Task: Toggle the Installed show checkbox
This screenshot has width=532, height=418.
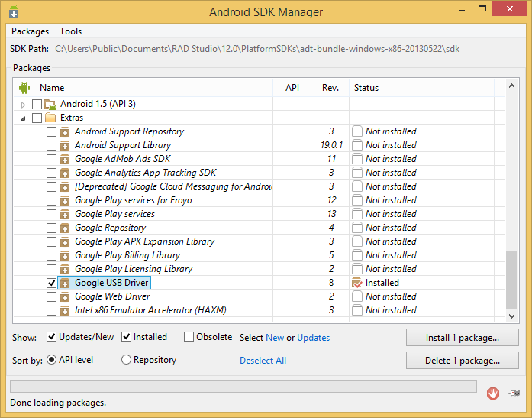Action: point(126,337)
